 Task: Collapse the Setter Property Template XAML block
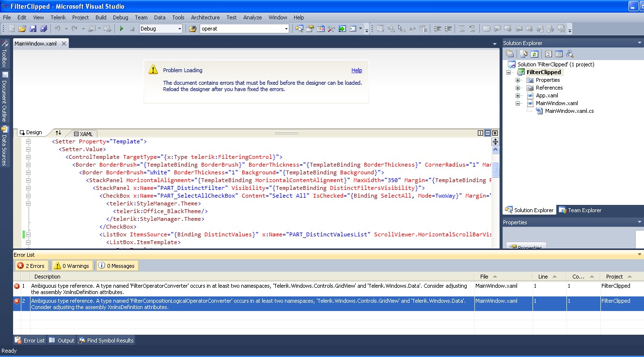(28, 141)
